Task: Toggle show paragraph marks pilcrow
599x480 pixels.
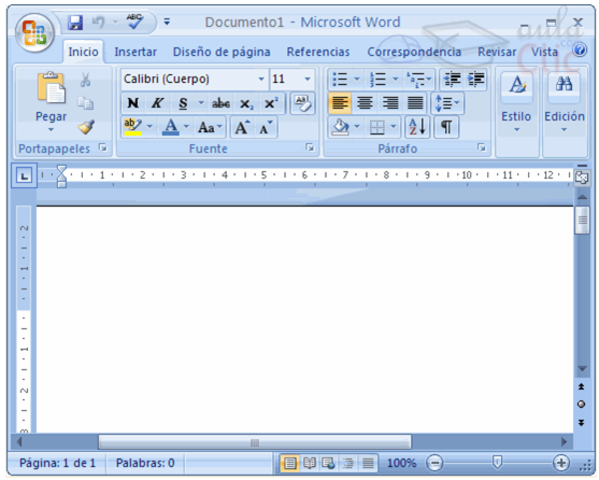Action: [x=446, y=127]
